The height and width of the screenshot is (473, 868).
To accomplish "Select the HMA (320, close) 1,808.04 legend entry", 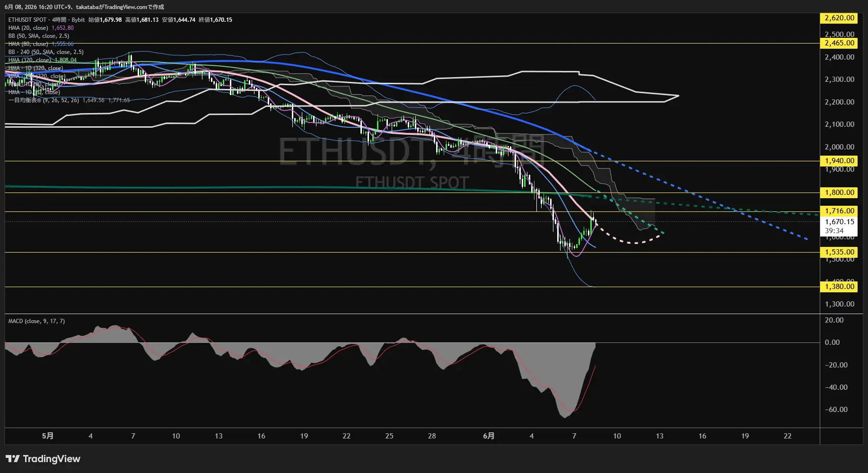I will pyautogui.click(x=43, y=60).
